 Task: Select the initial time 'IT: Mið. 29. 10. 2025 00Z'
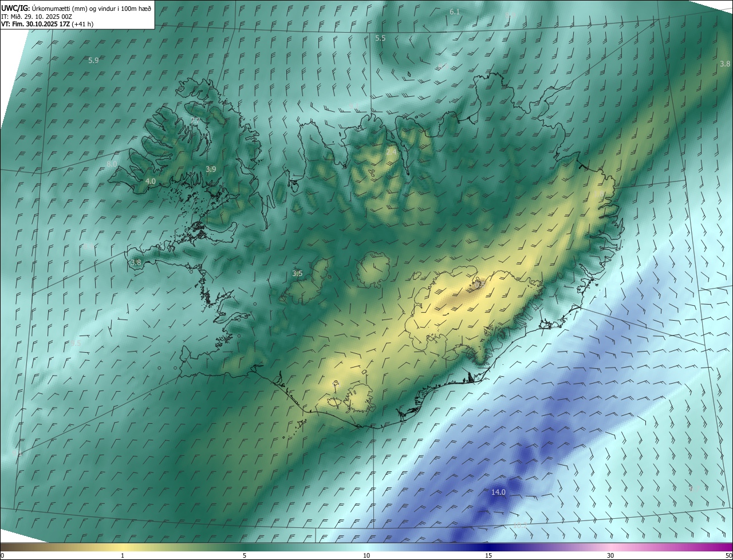tap(36, 17)
